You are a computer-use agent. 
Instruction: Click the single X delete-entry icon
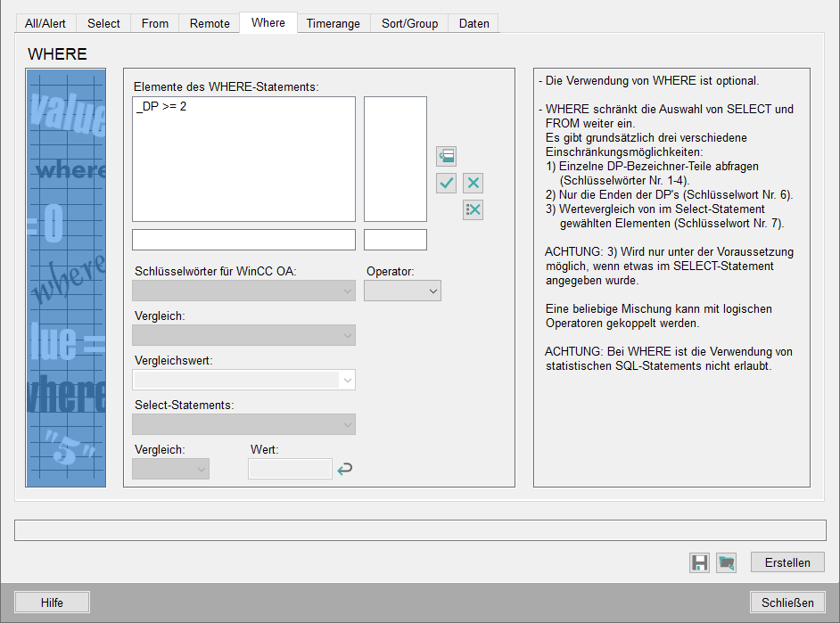click(x=473, y=184)
